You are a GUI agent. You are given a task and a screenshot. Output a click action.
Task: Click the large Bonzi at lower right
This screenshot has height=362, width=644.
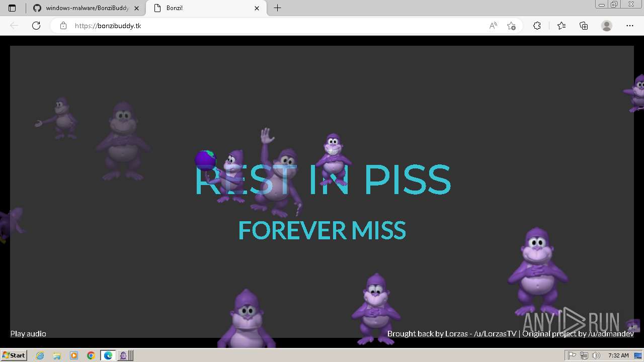point(537,270)
